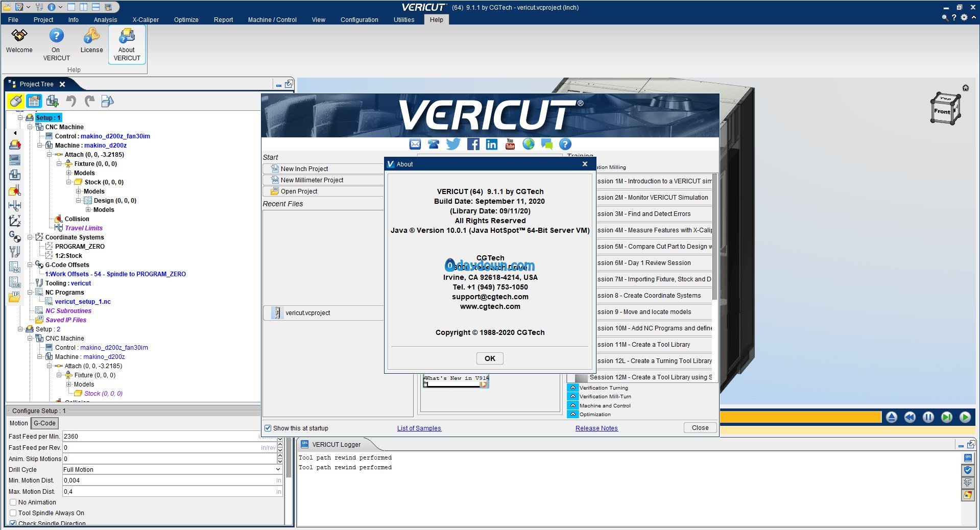980x530 pixels.
Task: Click New Inch Project
Action: point(323,168)
